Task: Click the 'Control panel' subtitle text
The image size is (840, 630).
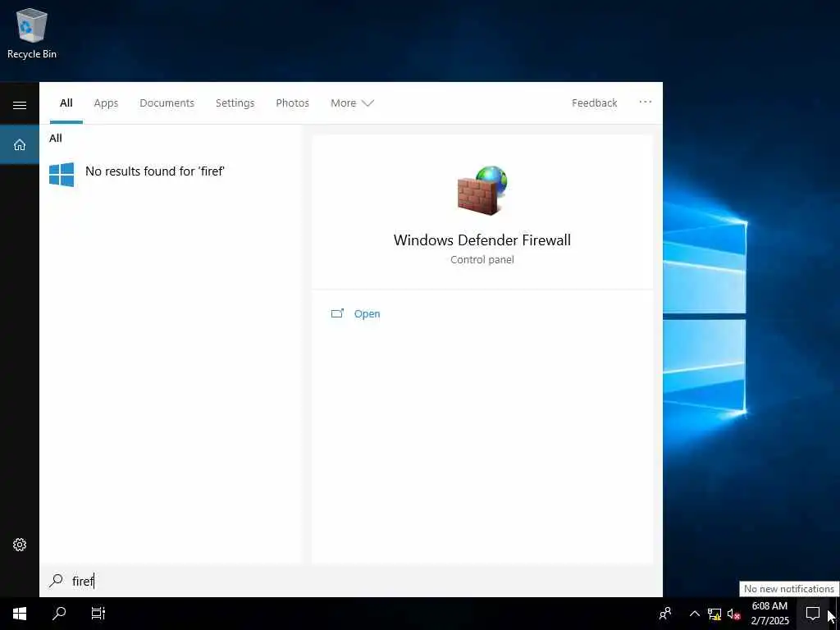Action: [482, 260]
